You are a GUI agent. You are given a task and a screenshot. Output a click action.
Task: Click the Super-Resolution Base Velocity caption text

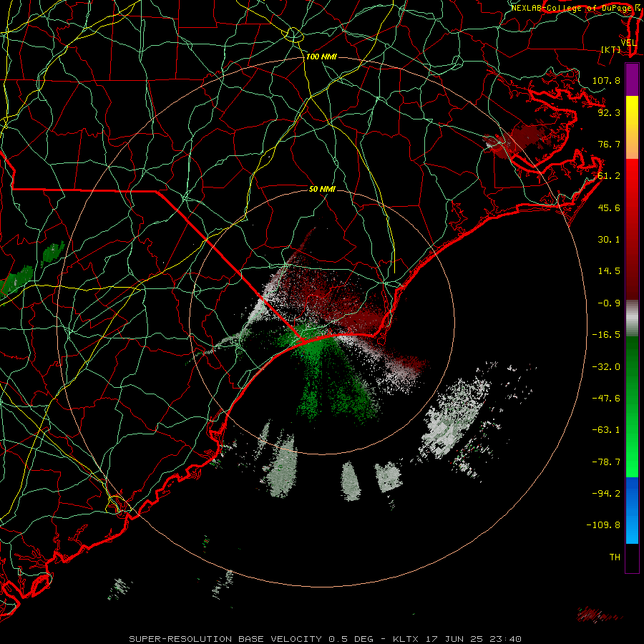(326, 639)
